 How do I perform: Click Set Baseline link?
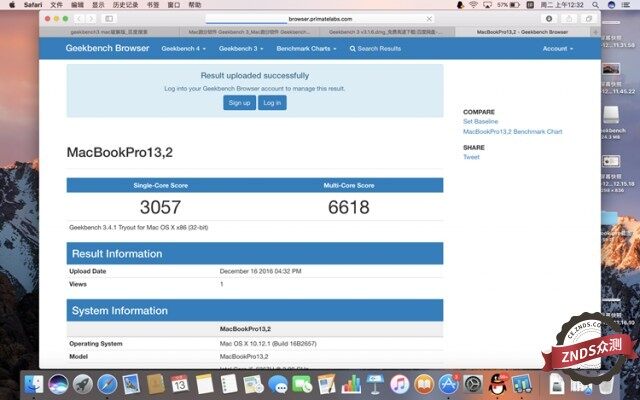[480, 122]
